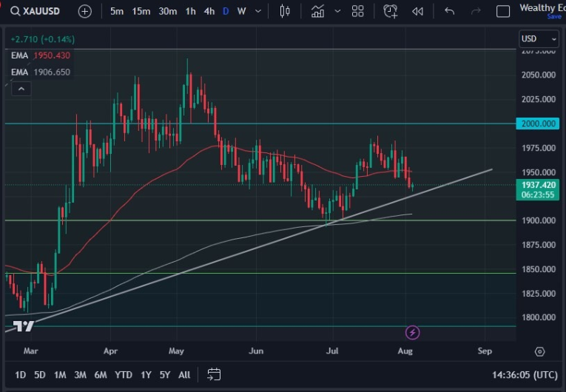Select the layout square checkbox icon

[503, 11]
